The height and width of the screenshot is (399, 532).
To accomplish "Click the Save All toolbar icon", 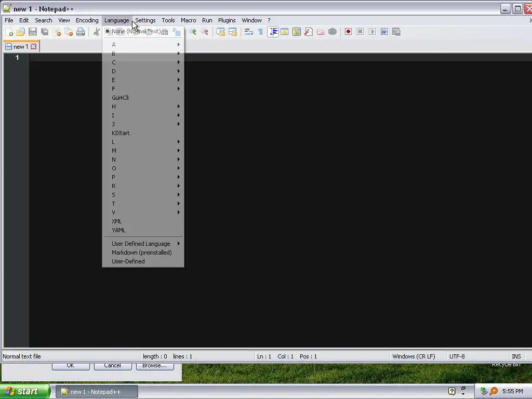I will click(45, 32).
